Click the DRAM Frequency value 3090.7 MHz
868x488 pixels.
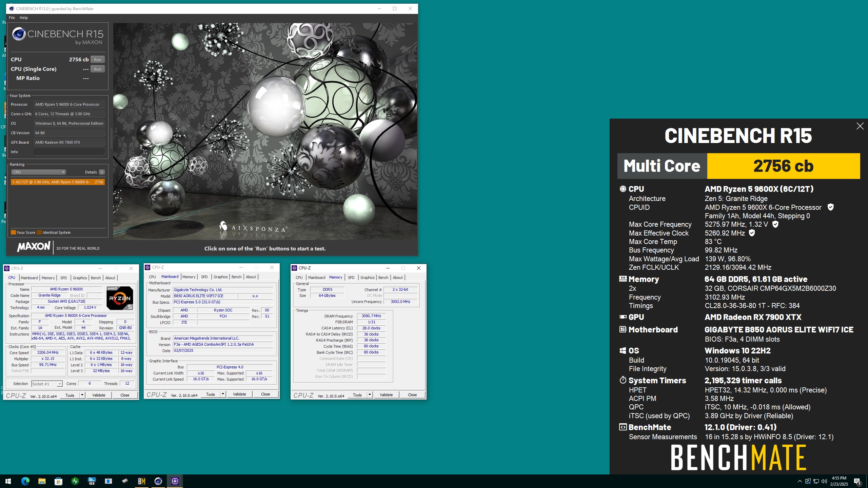371,316
